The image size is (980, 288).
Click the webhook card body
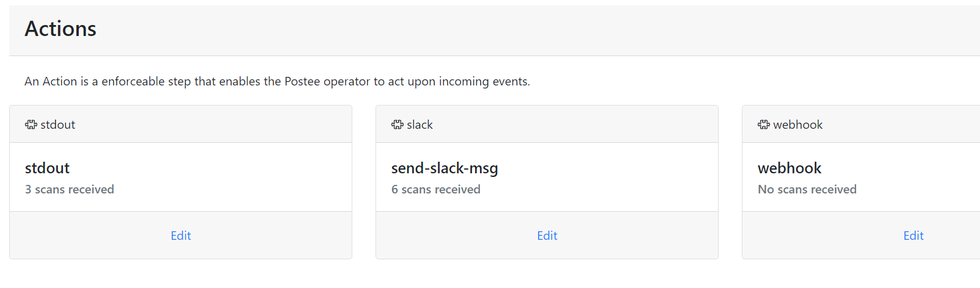[x=861, y=177]
